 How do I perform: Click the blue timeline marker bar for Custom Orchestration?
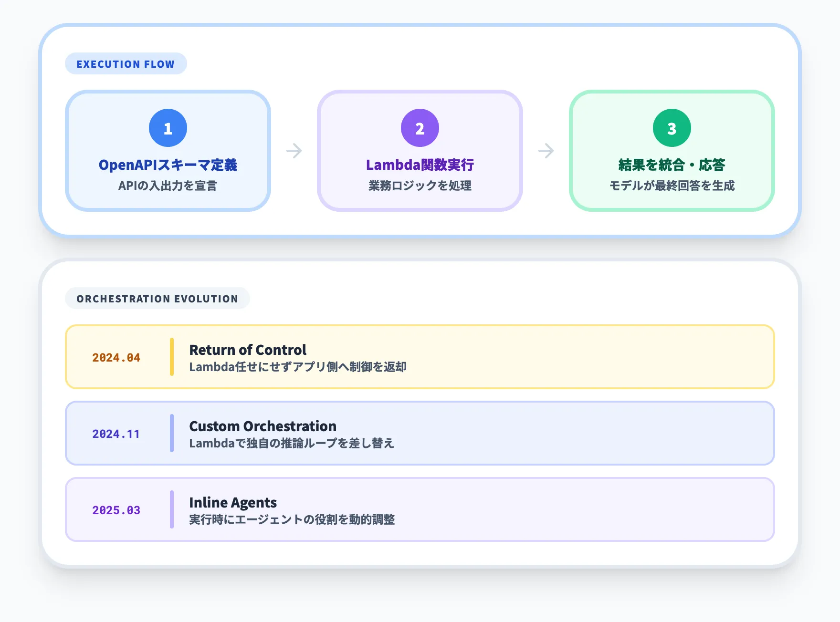point(172,433)
